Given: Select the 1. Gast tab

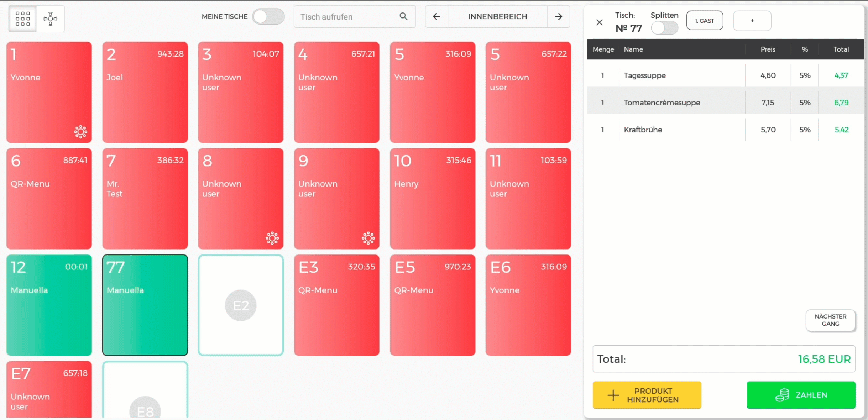Looking at the screenshot, I should [704, 21].
